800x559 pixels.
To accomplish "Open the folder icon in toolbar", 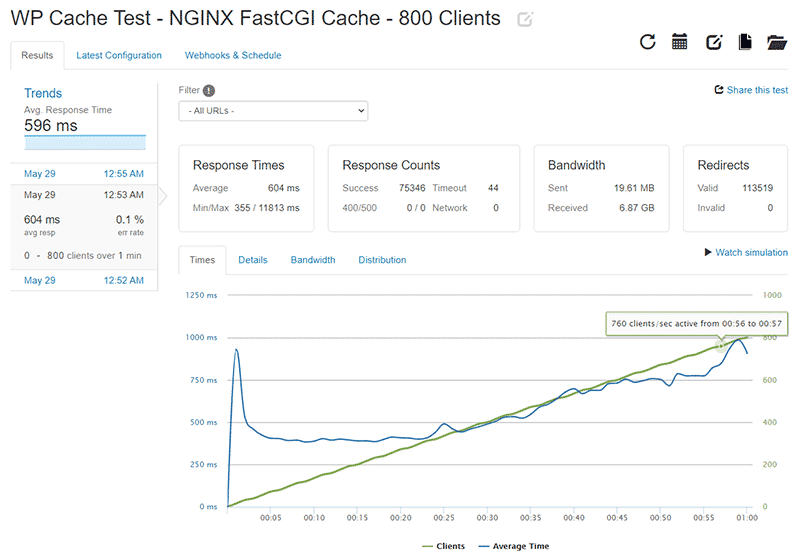I will [777, 42].
